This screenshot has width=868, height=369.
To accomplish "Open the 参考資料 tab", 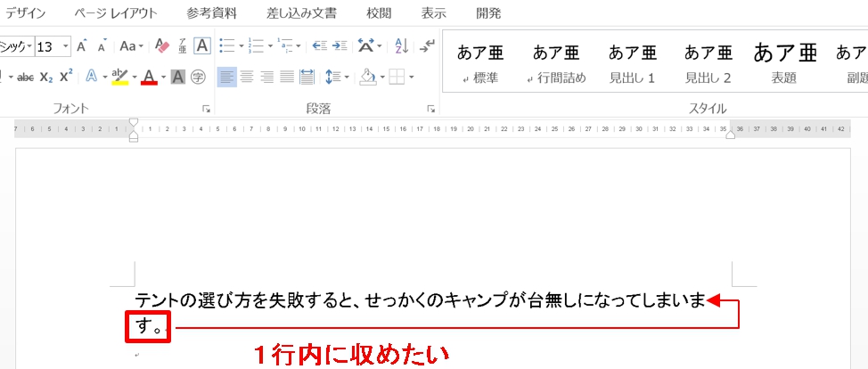I will (211, 13).
